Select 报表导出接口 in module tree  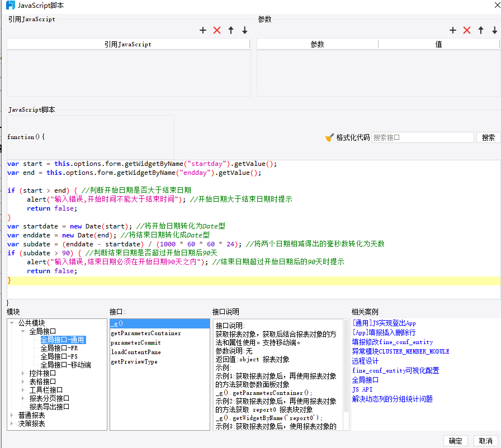[x=49, y=407]
